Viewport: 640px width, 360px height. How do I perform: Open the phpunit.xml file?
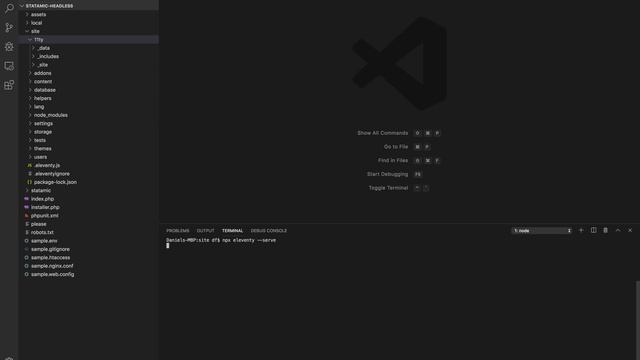tap(89, 216)
